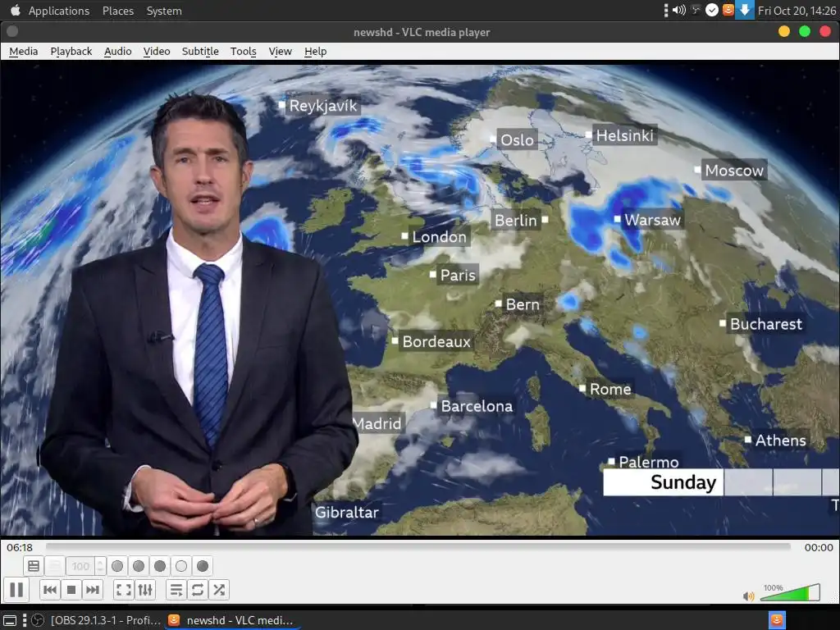Viewport: 840px width, 630px height.
Task: Open the Video menu
Action: pyautogui.click(x=157, y=52)
